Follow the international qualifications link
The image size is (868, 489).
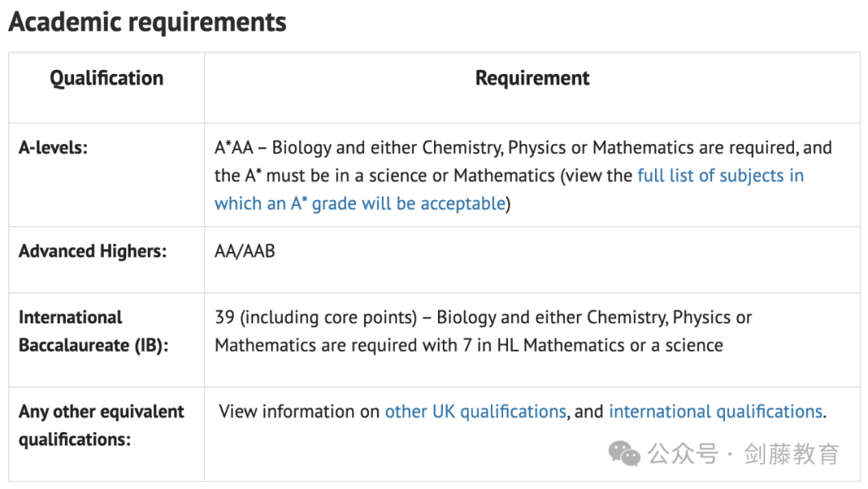pos(715,412)
